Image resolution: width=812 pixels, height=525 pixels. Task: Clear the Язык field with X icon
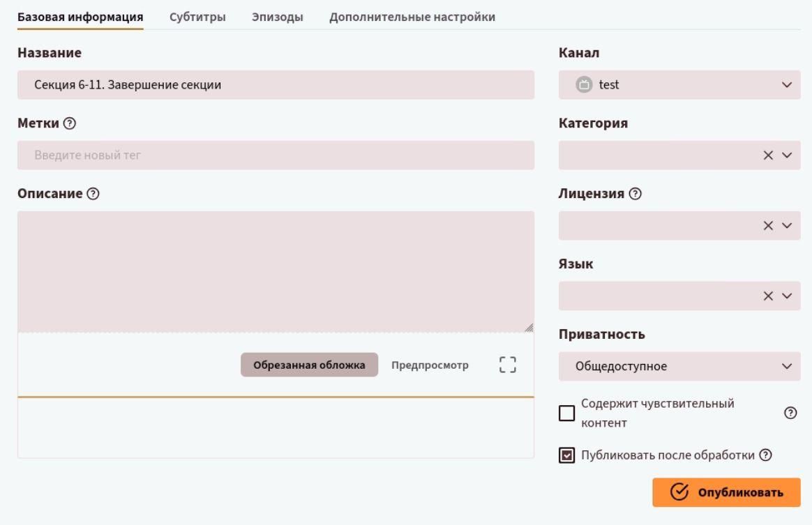coord(768,296)
